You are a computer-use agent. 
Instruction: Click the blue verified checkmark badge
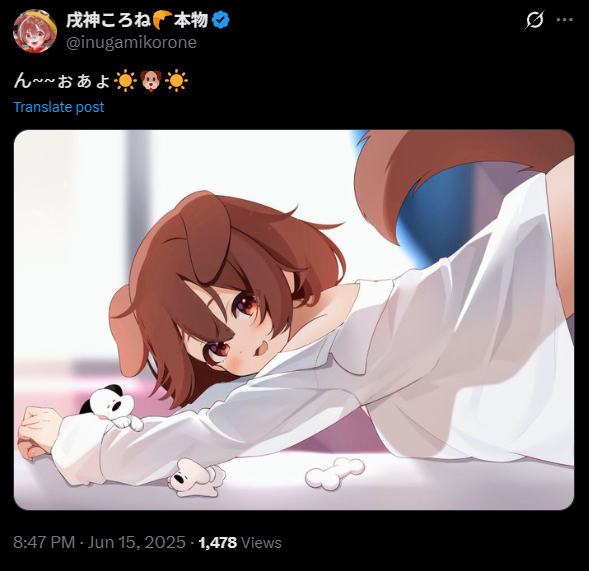(x=221, y=20)
